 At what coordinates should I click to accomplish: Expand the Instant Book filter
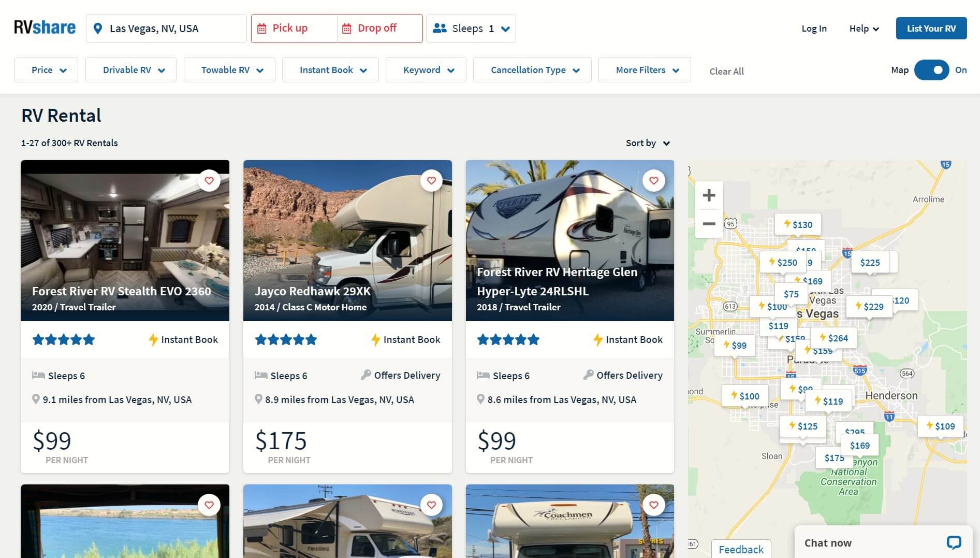pos(330,69)
